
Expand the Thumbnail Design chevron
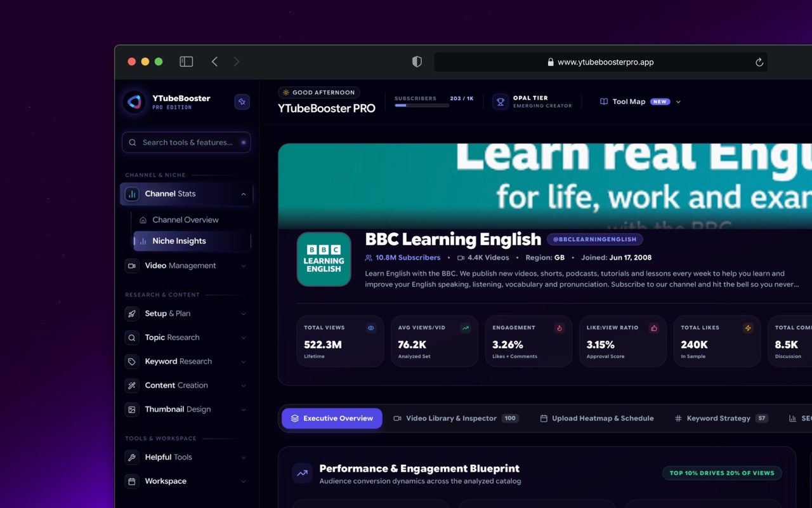tap(244, 410)
